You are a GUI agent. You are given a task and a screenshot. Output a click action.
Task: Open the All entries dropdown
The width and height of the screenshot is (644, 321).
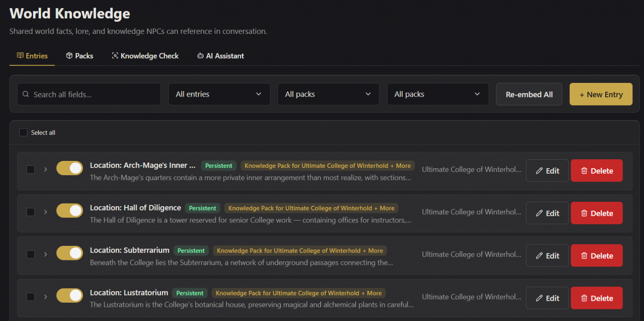click(x=219, y=94)
